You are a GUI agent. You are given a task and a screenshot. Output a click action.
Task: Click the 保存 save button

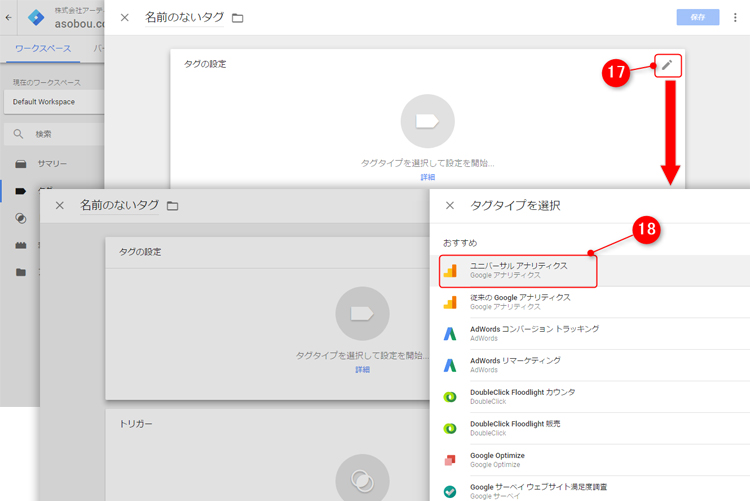pyautogui.click(x=697, y=17)
